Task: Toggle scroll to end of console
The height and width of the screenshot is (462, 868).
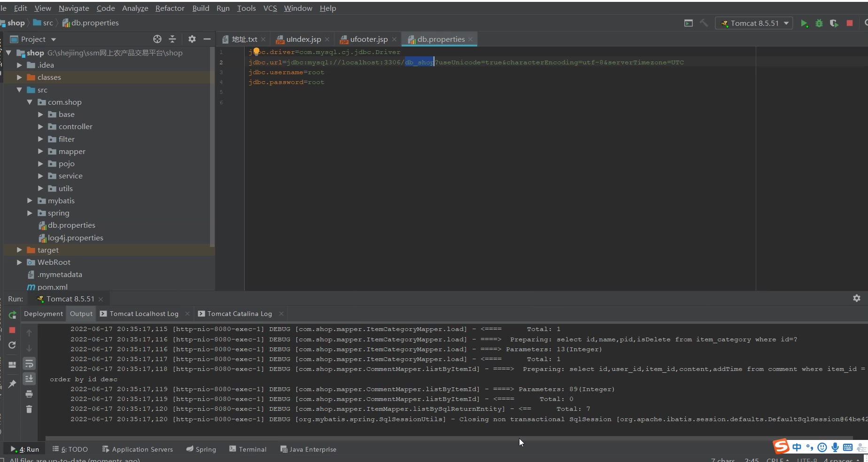Action: (x=29, y=378)
